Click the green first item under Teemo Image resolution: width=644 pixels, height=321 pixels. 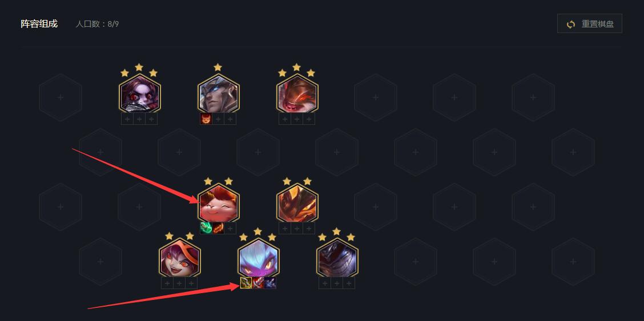point(206,228)
